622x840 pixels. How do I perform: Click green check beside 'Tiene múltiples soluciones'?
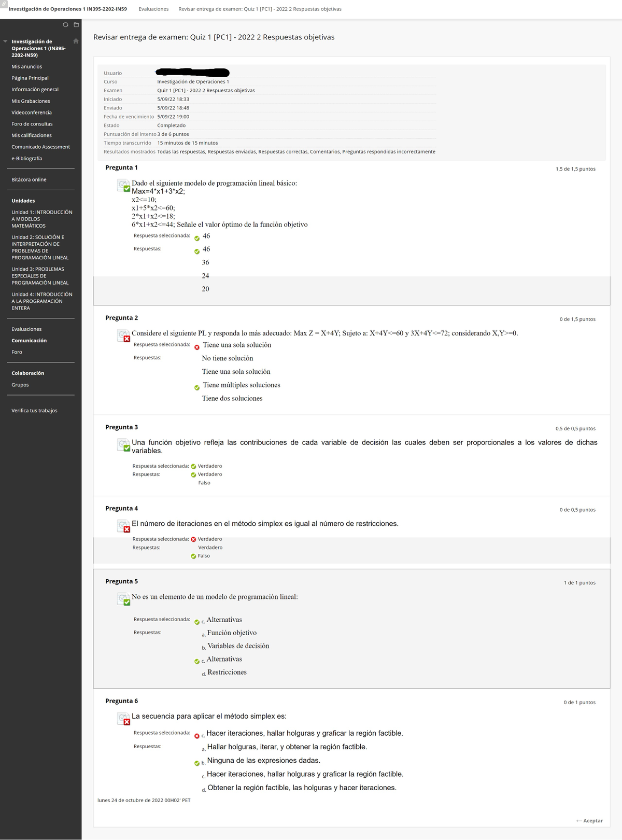click(197, 388)
